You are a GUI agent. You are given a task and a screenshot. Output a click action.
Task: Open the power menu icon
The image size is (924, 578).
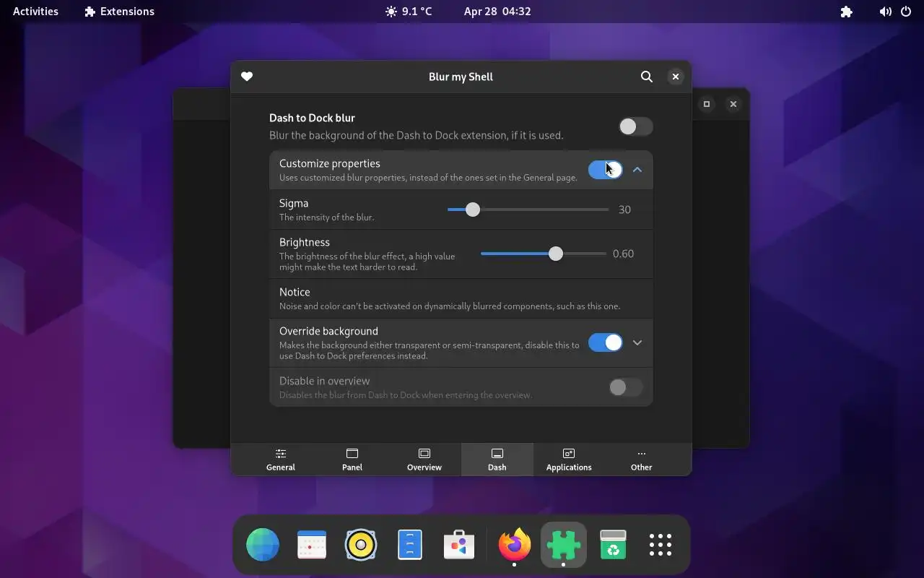906,12
